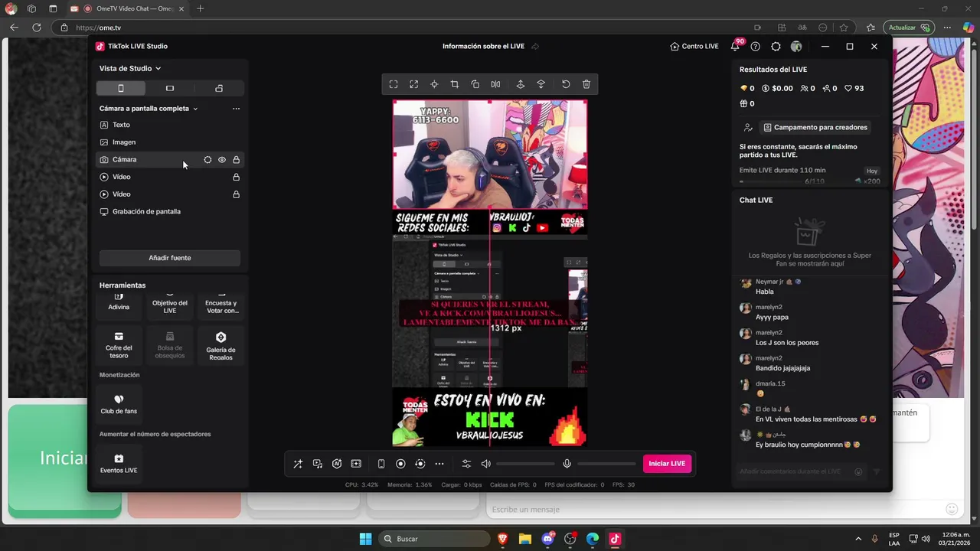This screenshot has height=551, width=980.
Task: Click the phone icon in bottom bar
Action: pyautogui.click(x=381, y=464)
